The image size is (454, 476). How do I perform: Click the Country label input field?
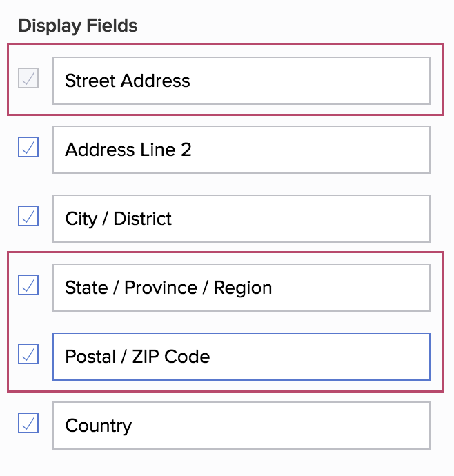pos(241,426)
